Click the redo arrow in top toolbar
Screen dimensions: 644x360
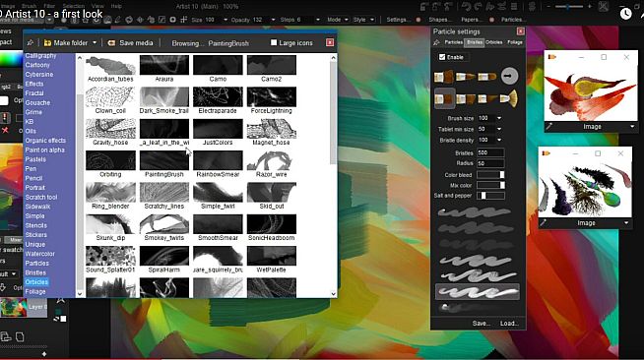point(478,7)
